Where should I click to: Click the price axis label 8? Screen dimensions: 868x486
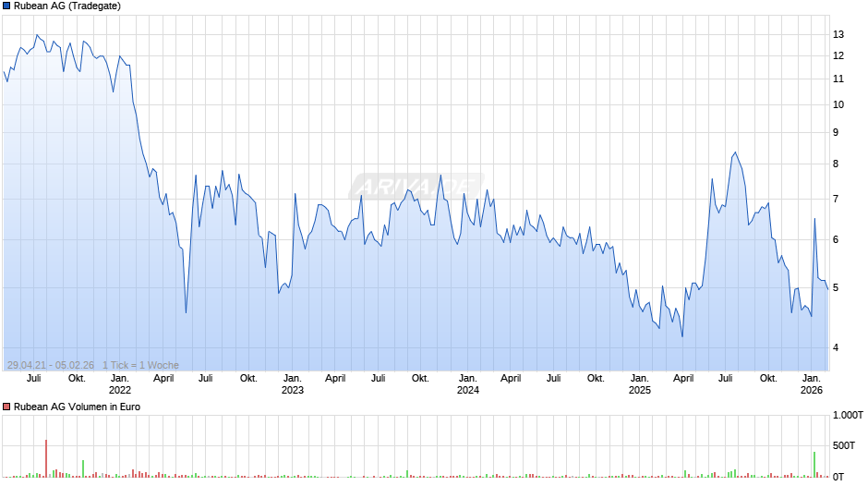click(x=836, y=164)
